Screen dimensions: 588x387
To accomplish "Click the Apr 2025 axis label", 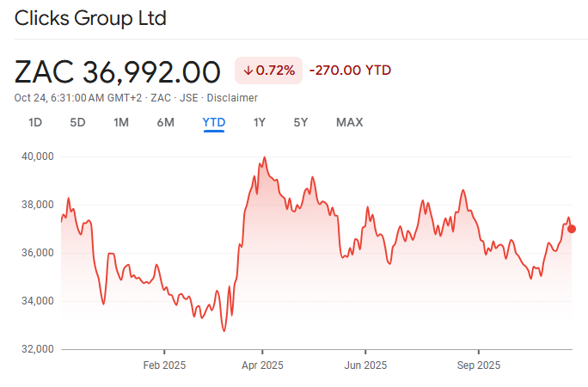I will point(262,365).
